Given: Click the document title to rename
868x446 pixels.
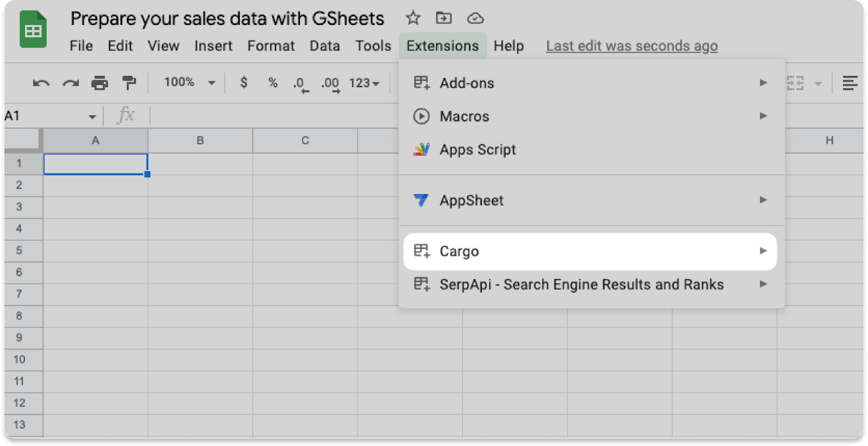Looking at the screenshot, I should click(227, 18).
